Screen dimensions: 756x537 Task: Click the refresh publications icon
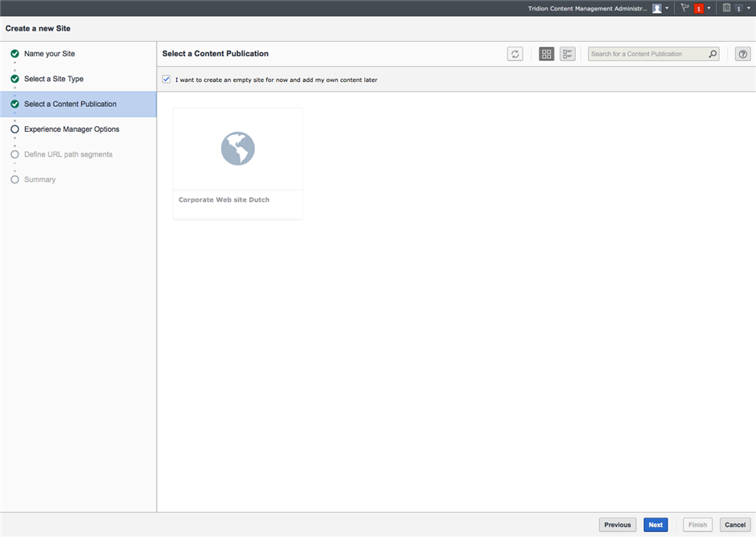click(x=515, y=54)
